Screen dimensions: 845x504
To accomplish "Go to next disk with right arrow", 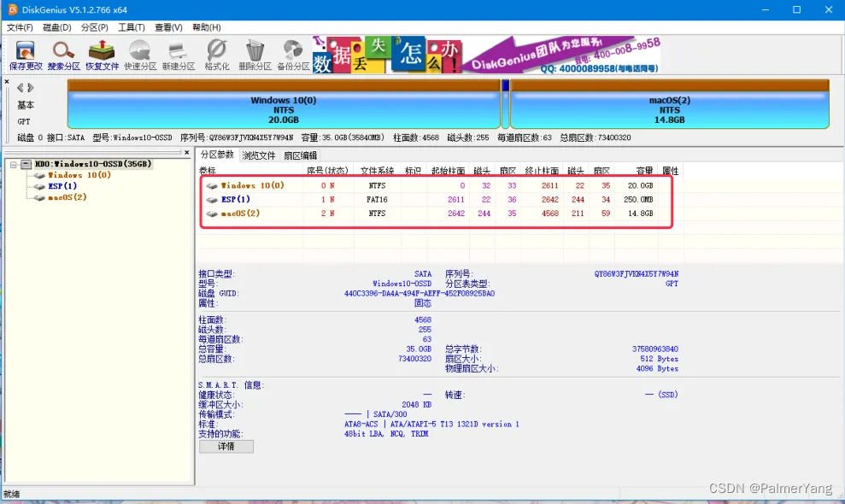I will [31, 88].
